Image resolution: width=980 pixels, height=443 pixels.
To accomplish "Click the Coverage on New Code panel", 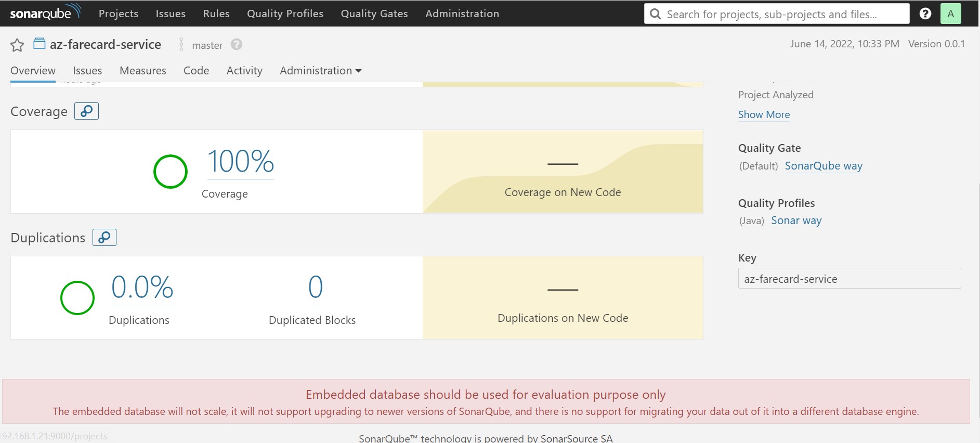I will click(563, 172).
